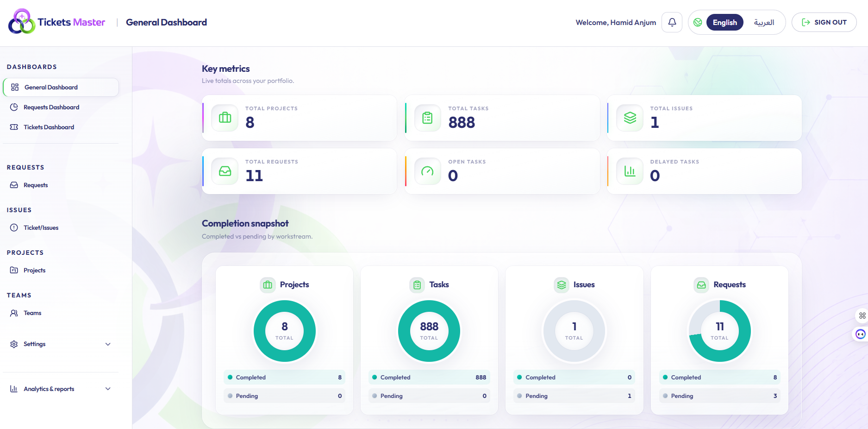Click the Completed row in Tasks card

pos(429,378)
